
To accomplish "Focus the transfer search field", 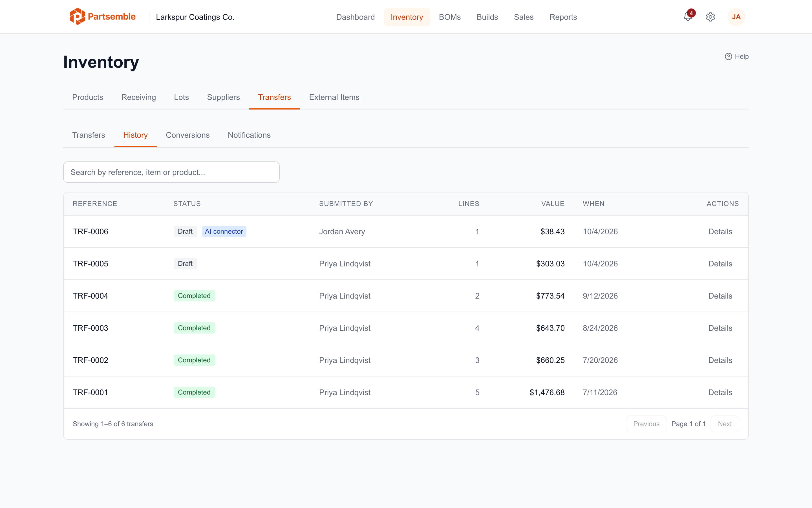I will coord(171,172).
